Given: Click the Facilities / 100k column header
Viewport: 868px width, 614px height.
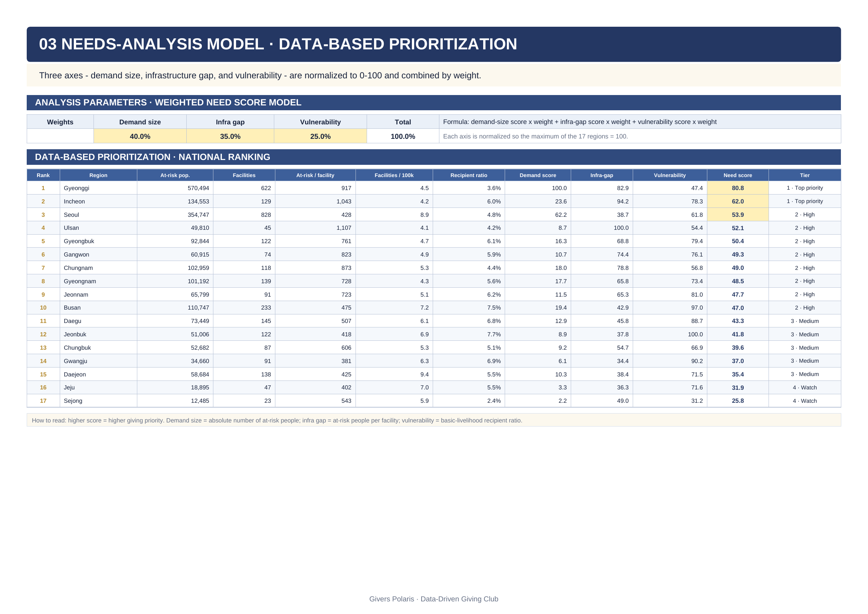Looking at the screenshot, I should (394, 175).
